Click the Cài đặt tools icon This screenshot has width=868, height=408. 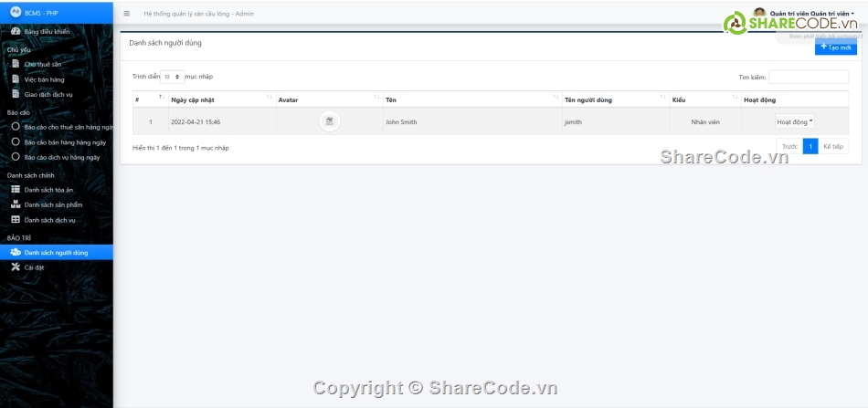click(x=16, y=267)
